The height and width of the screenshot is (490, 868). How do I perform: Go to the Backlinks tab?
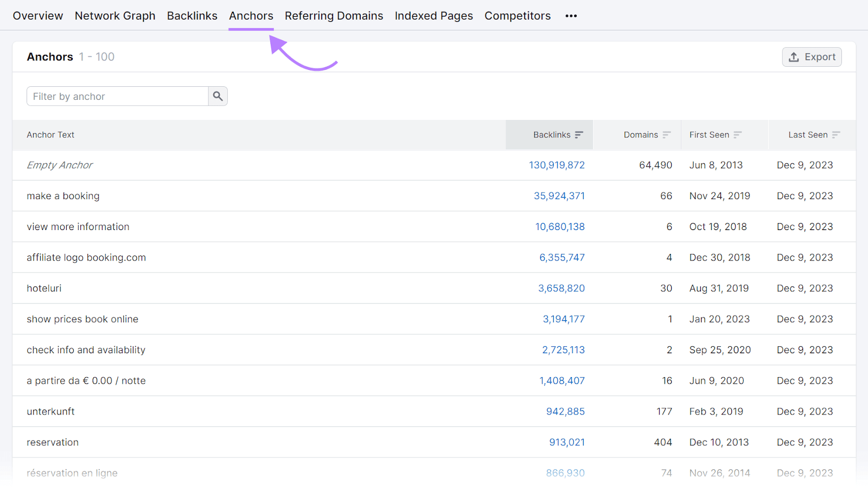192,16
